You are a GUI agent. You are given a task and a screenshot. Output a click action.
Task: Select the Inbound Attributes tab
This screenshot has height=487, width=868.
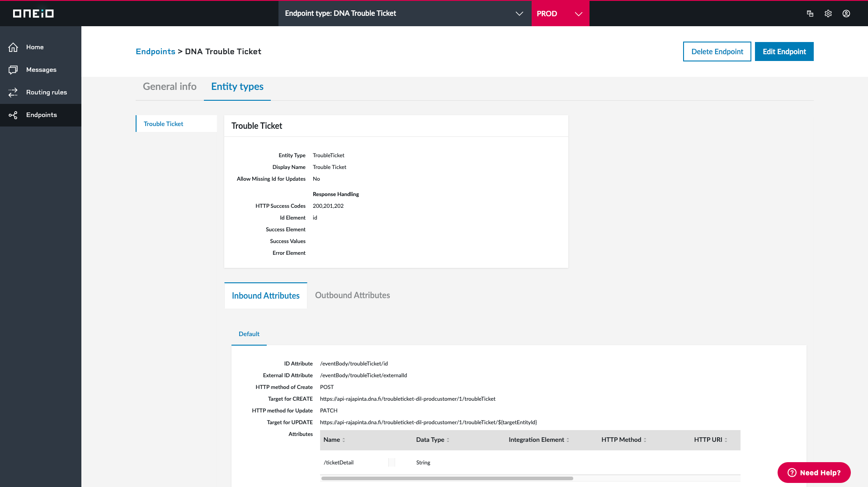265,295
